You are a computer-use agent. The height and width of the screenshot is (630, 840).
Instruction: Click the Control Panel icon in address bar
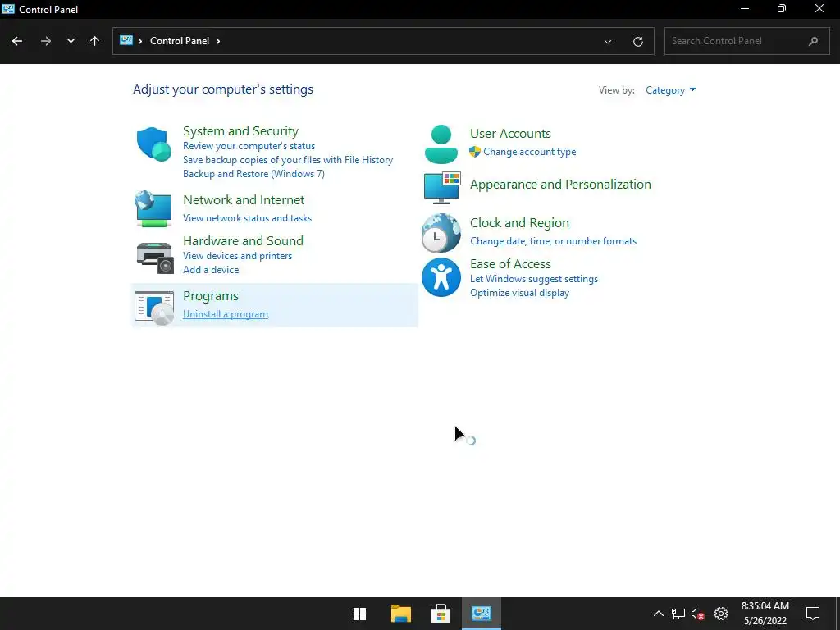click(x=126, y=41)
